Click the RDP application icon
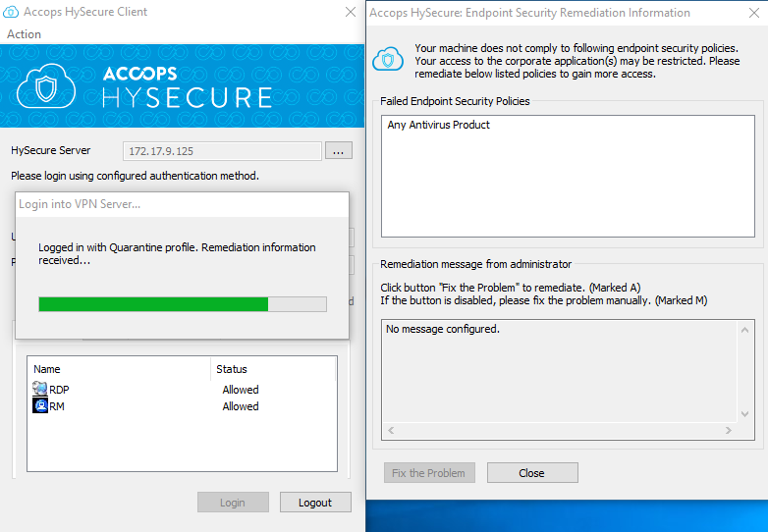 click(39, 389)
